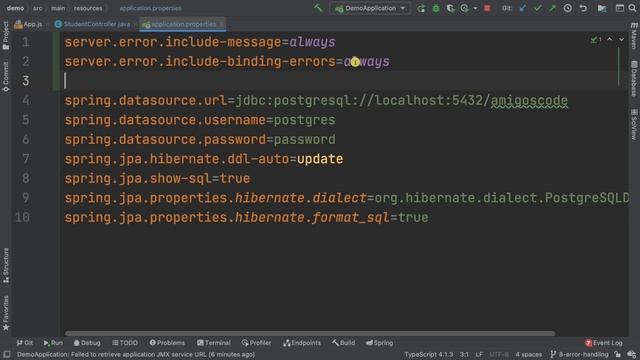The image size is (640, 360).
Task: Run with Coverage icon
Action: [x=450, y=8]
